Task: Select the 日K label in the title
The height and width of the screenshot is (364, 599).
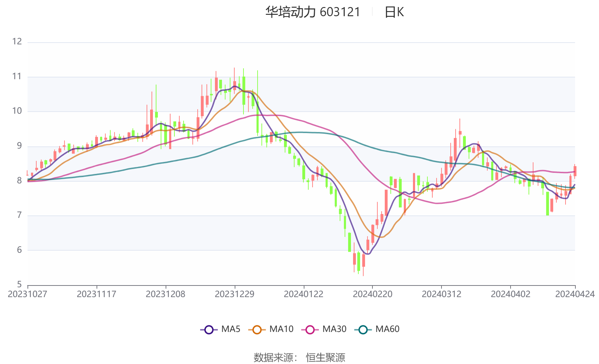Action: pyautogui.click(x=394, y=12)
